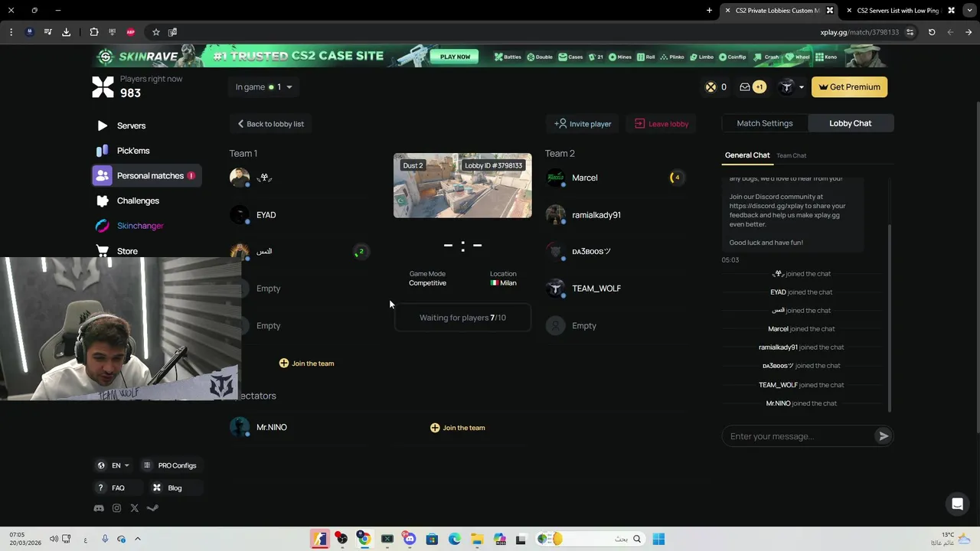980x551 pixels.
Task: Switch to the CS2 Servers List browser tab
Action: (900, 11)
